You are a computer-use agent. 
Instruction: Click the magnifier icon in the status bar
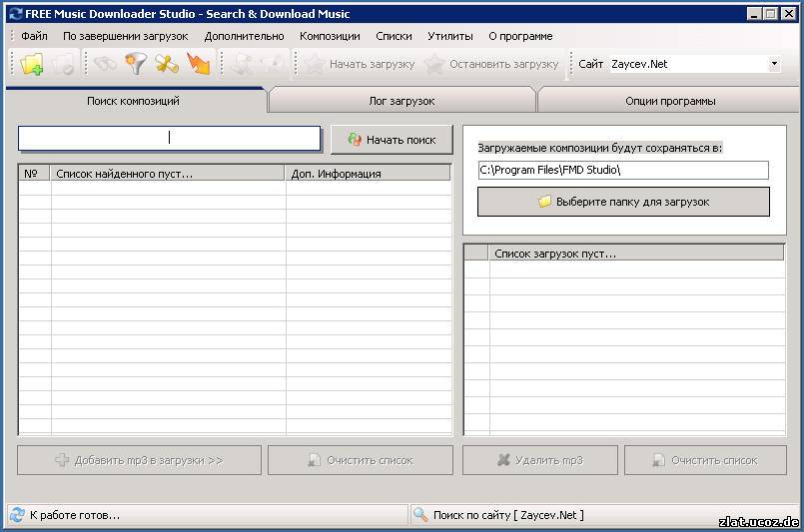(420, 515)
